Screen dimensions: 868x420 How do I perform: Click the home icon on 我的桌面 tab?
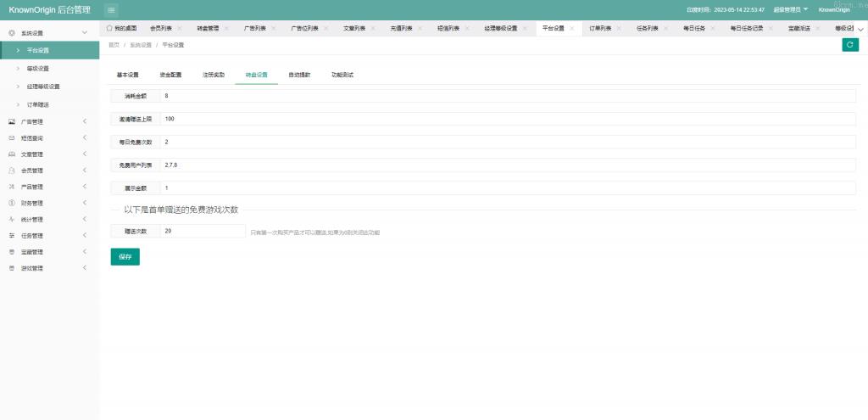point(109,28)
